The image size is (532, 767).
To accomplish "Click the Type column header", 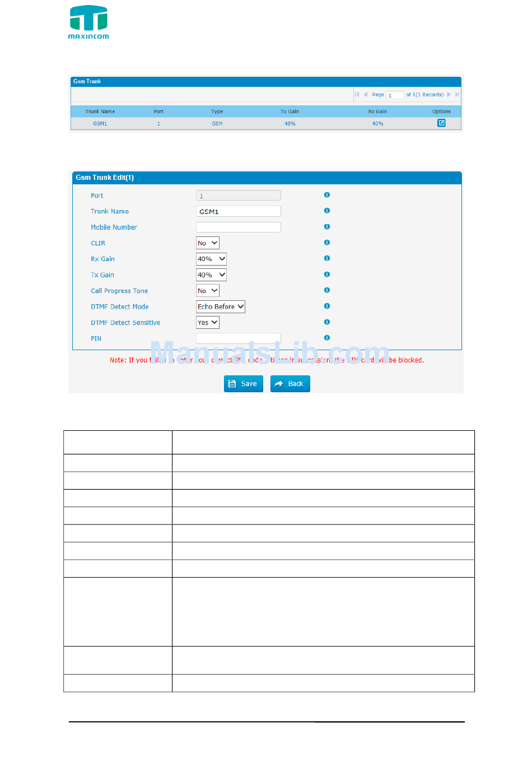I will [217, 111].
